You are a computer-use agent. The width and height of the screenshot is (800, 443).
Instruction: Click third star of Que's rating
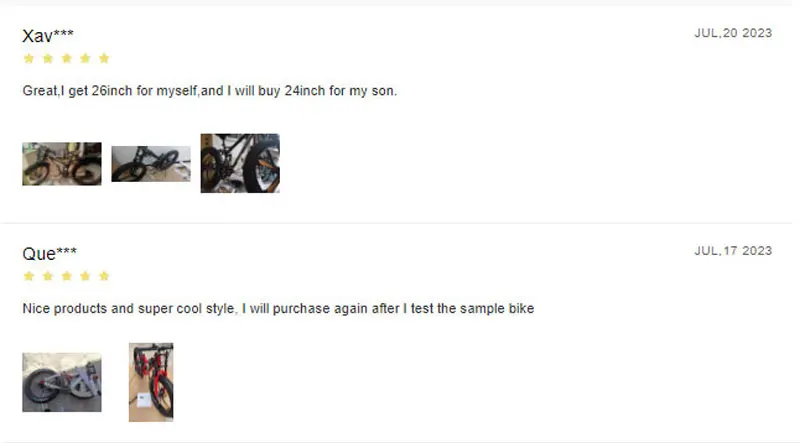[x=66, y=276]
